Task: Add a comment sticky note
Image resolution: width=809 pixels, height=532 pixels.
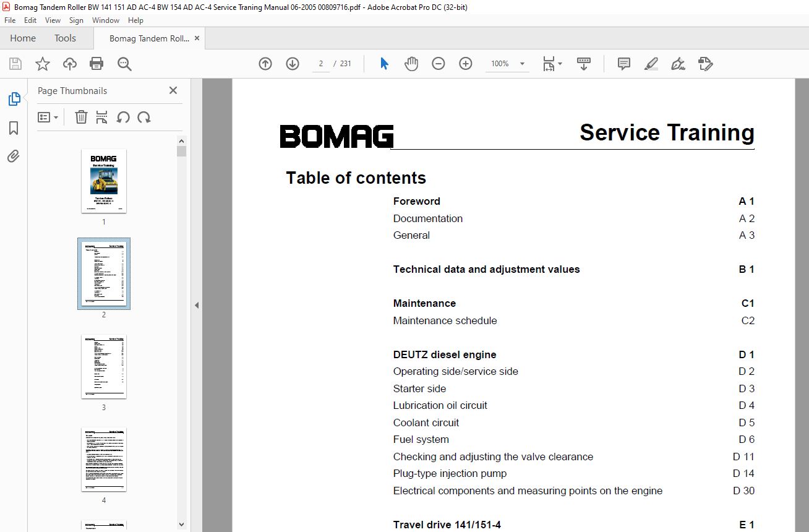Action: [x=624, y=64]
